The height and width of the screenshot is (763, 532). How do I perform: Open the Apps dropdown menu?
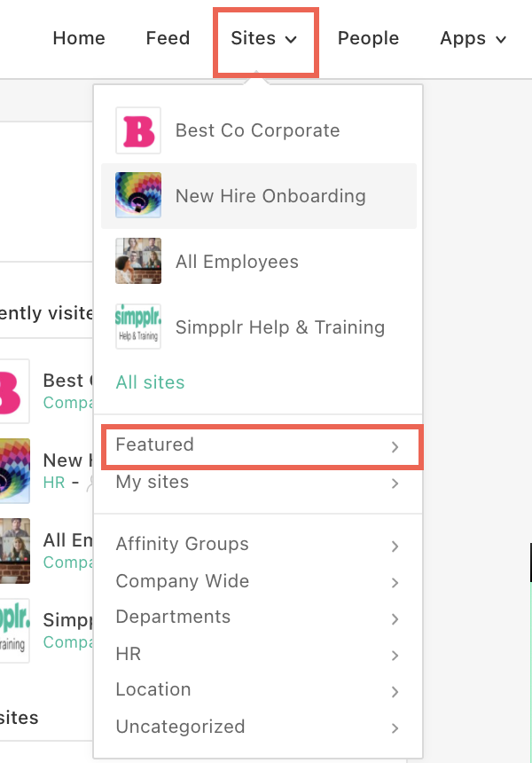pyautogui.click(x=473, y=38)
